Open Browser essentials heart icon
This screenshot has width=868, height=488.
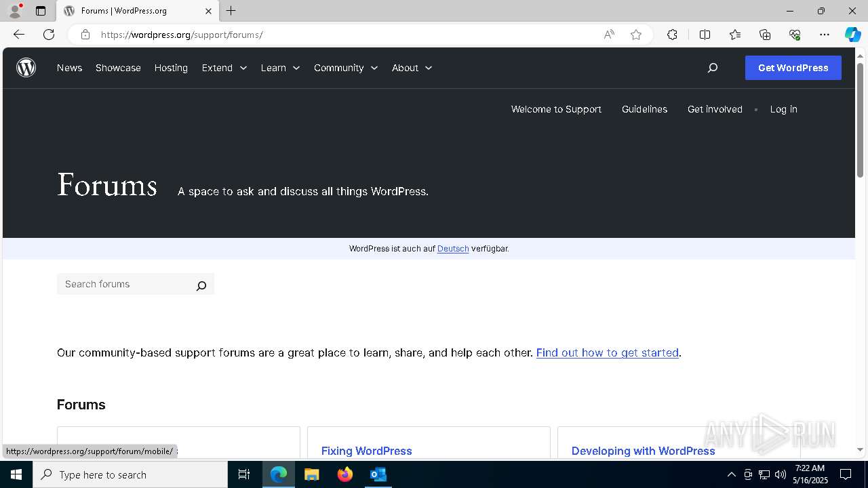(x=795, y=35)
